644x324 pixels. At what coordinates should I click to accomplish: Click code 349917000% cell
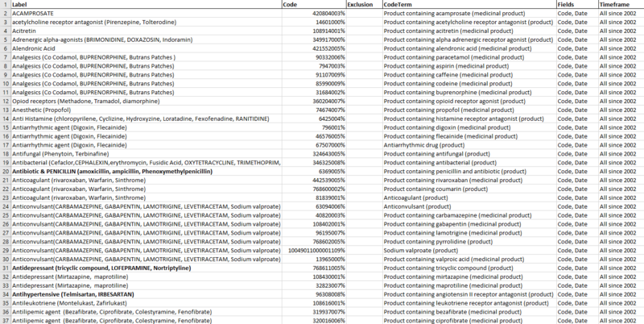coord(314,39)
